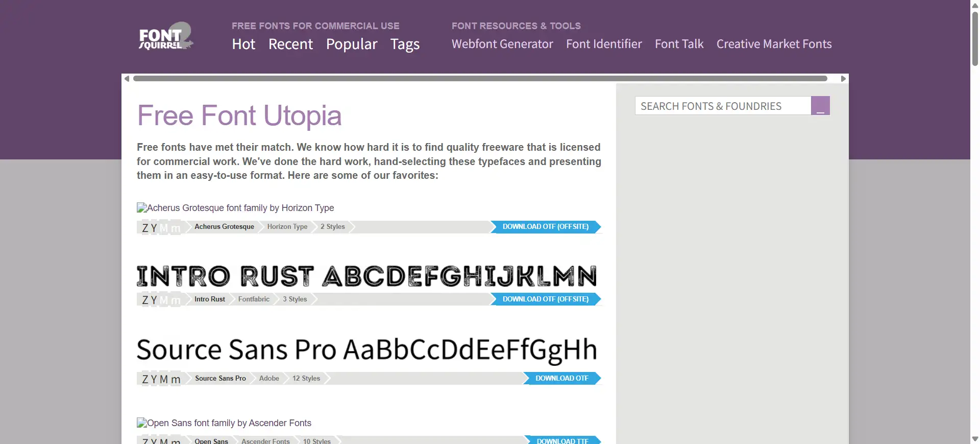
Task: Open the Source Sans Pro name link
Action: pyautogui.click(x=220, y=378)
